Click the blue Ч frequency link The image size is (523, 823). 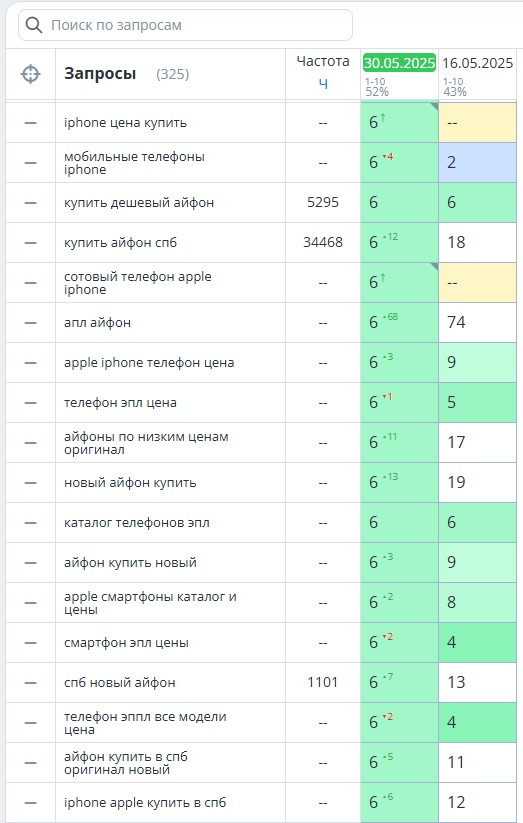coord(323,84)
